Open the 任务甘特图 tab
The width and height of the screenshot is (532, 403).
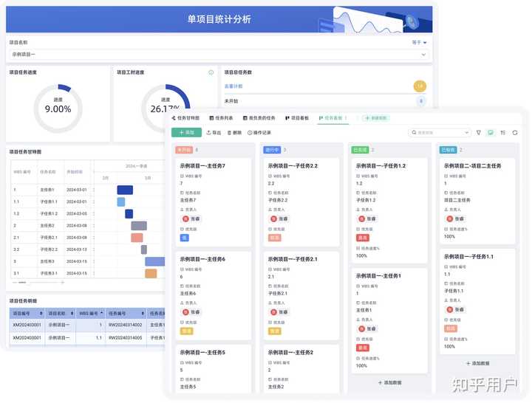[185, 118]
